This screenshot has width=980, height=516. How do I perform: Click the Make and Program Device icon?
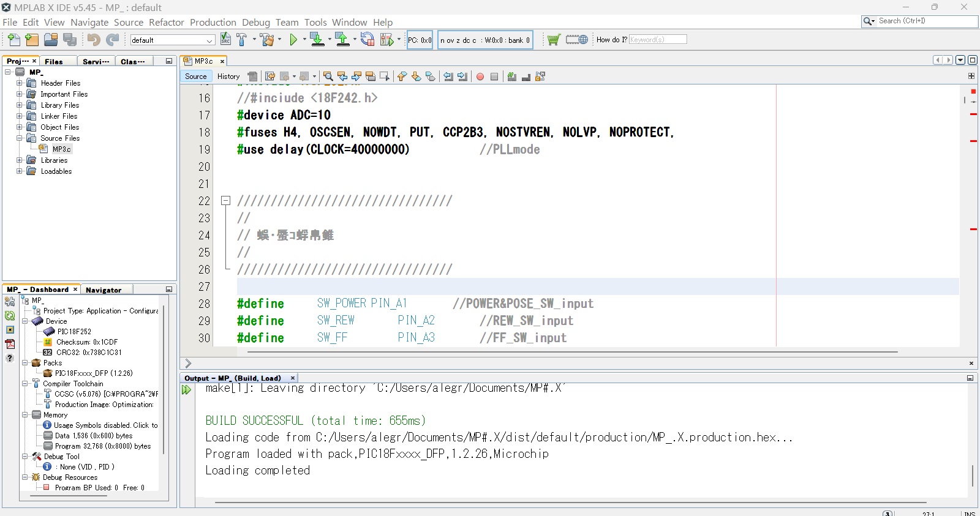317,40
